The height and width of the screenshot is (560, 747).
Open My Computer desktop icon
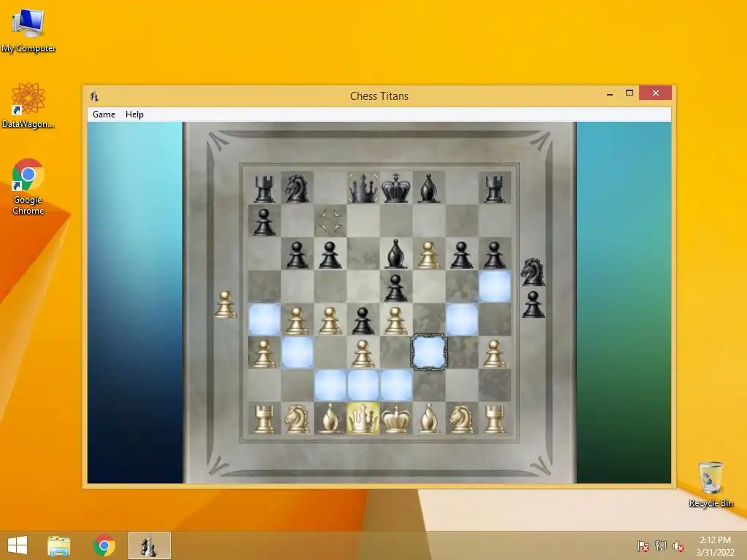(28, 31)
